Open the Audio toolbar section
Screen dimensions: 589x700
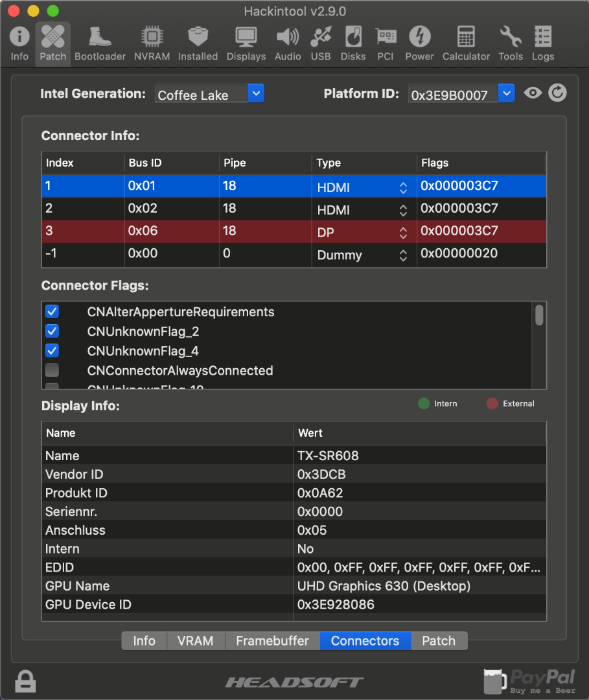(x=287, y=43)
